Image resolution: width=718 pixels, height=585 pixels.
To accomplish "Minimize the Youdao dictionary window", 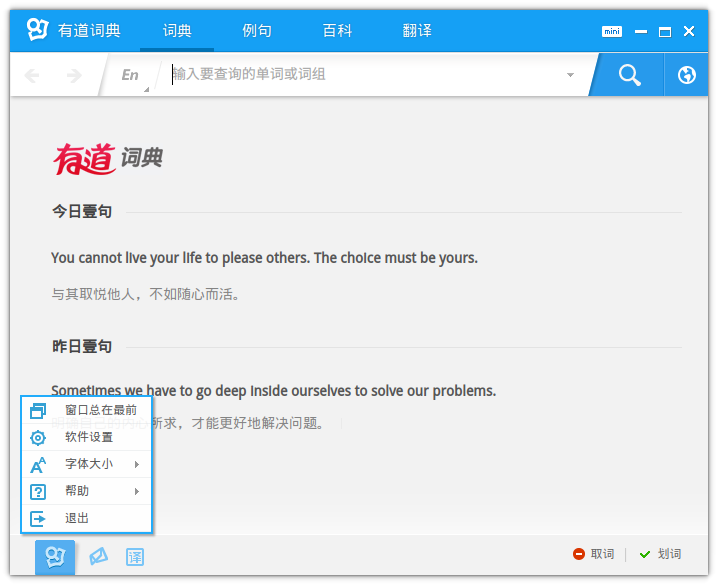I will tap(641, 32).
